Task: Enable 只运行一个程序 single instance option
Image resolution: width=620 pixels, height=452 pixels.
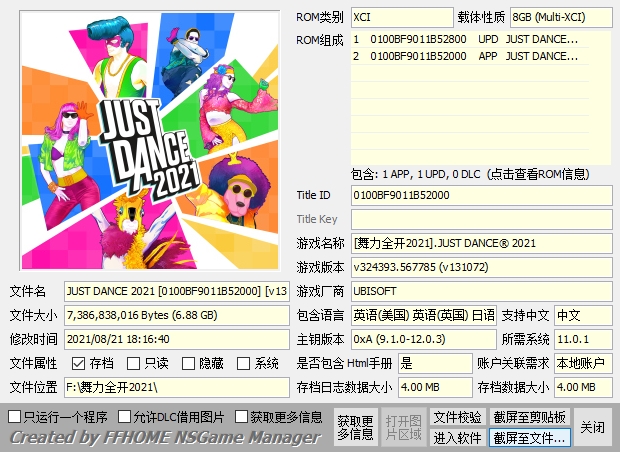Action: 15,416
